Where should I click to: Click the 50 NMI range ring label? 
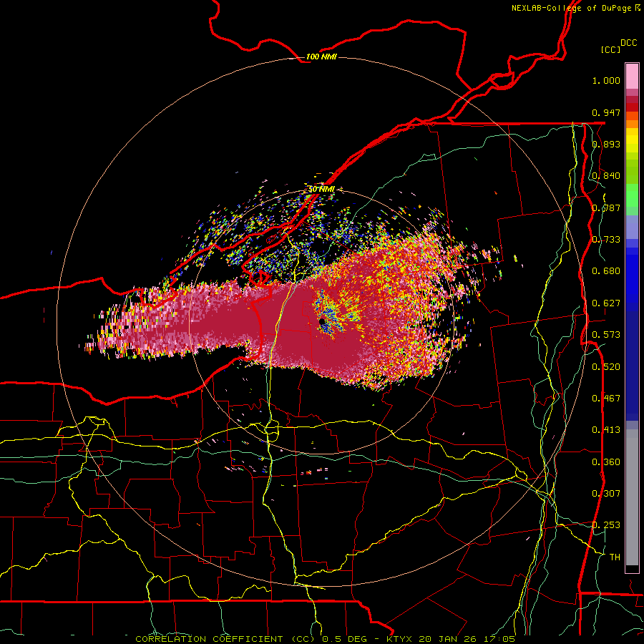click(x=321, y=189)
